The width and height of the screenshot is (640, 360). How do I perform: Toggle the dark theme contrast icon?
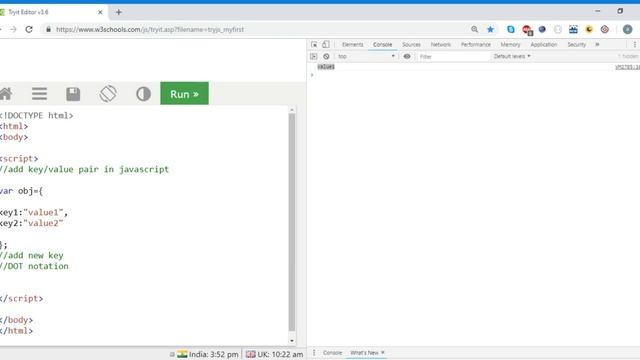point(143,94)
